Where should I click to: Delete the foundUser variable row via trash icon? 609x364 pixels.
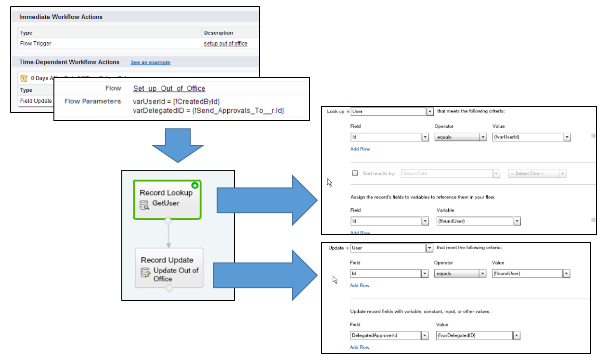pos(593,220)
